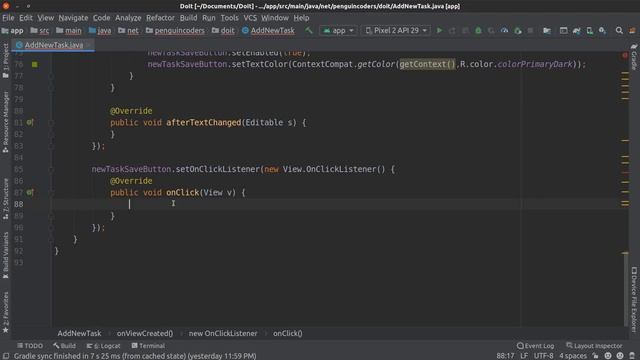The image size is (640, 360).
Task: Click Attach Debugger to Android Process icon
Action: pos(518,30)
